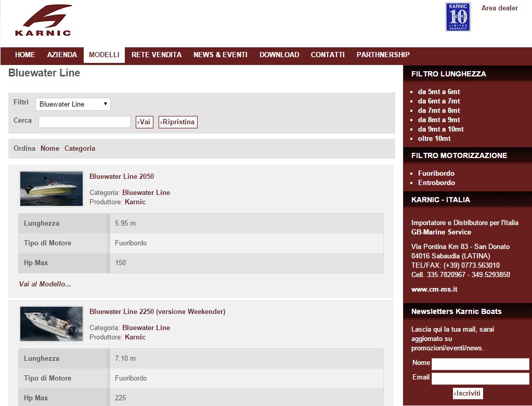Click the Karnic logo
The height and width of the screenshot is (406, 532).
(x=43, y=20)
